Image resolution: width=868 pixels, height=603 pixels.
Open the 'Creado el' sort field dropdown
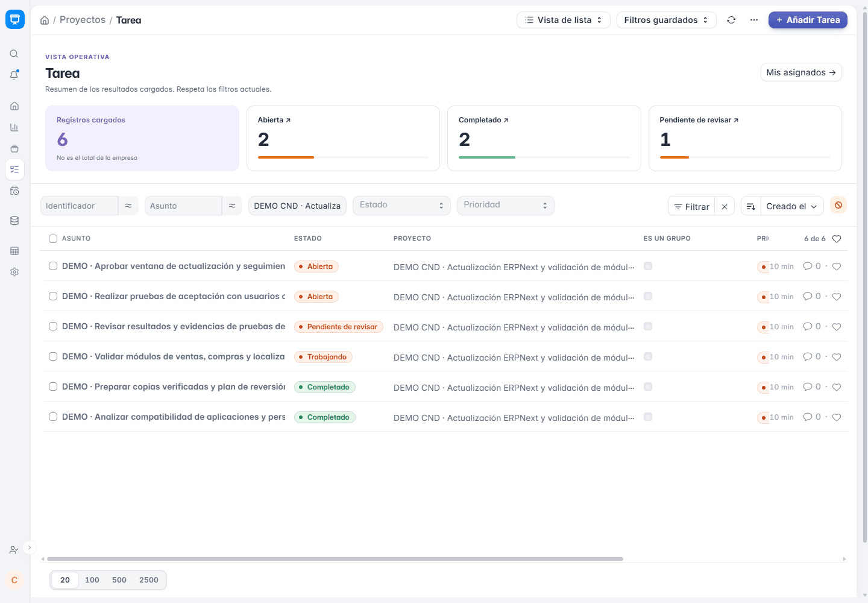tap(792, 206)
